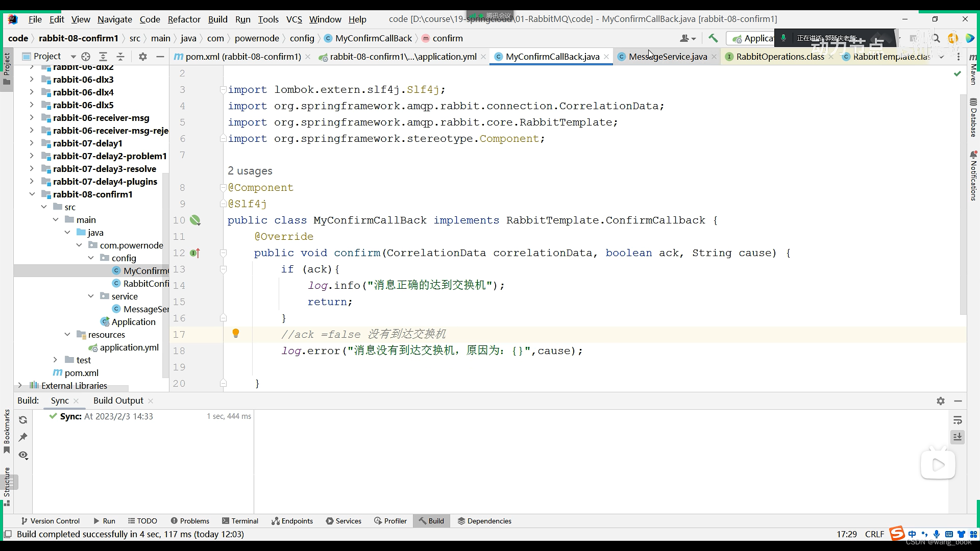This screenshot has height=551, width=980.
Task: Click the Select Opened File locate icon
Action: pyautogui.click(x=86, y=57)
